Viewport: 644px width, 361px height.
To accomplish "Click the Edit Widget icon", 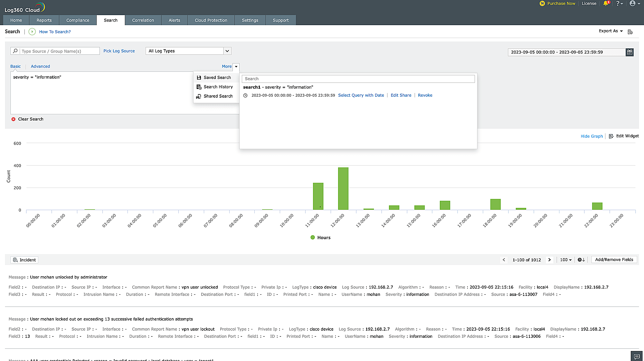I will (611, 136).
